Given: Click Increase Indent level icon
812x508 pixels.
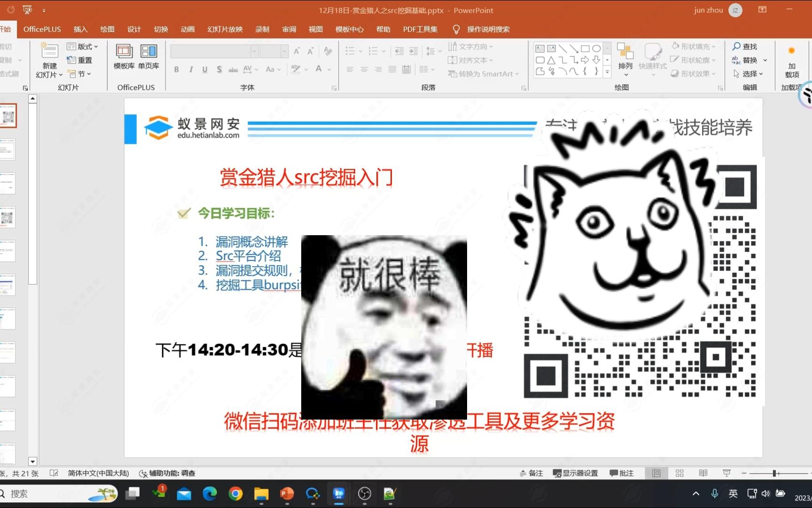Looking at the screenshot, I should (x=414, y=51).
